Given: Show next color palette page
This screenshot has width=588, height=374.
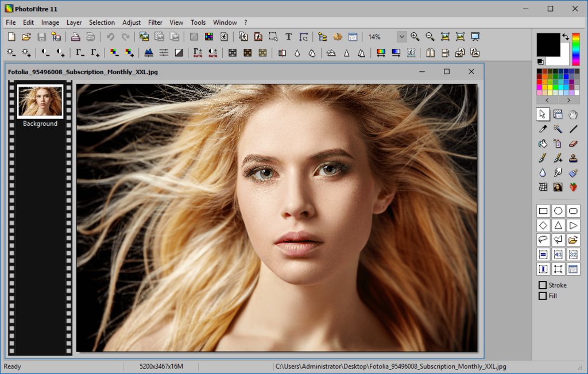Looking at the screenshot, I should coord(568,100).
